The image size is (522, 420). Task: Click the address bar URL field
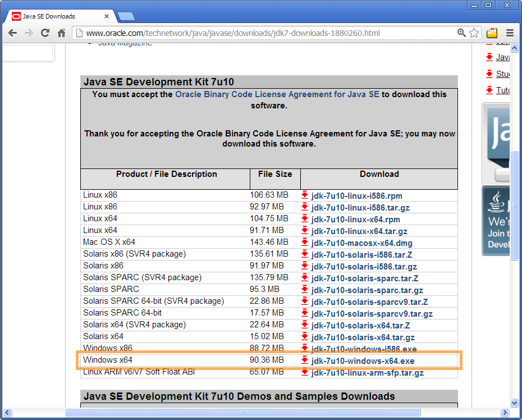(x=265, y=33)
